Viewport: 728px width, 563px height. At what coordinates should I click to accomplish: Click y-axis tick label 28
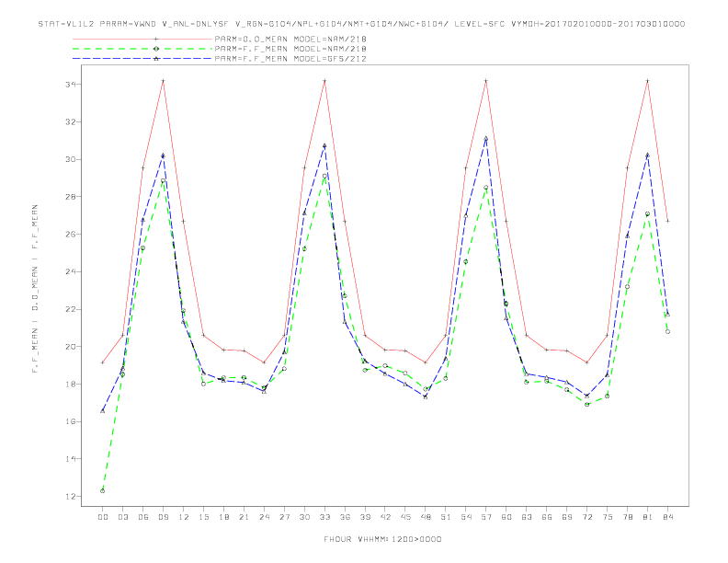(71, 197)
